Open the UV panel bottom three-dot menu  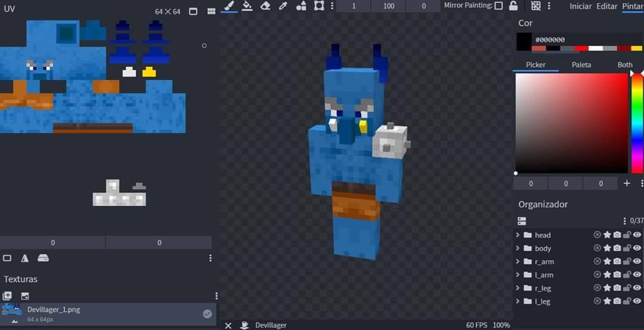click(210, 258)
